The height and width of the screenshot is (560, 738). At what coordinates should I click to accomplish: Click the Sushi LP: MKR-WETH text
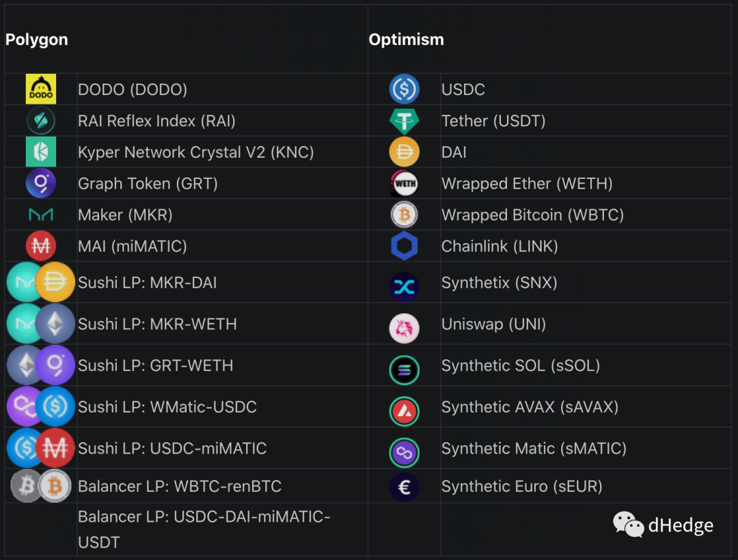coord(157,324)
